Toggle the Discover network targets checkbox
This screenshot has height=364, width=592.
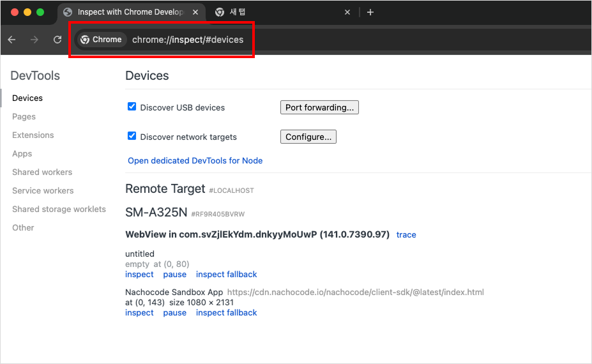click(x=132, y=136)
